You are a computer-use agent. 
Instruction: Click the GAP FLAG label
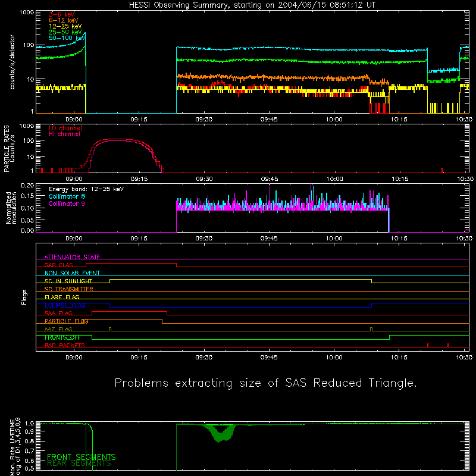pos(58,265)
